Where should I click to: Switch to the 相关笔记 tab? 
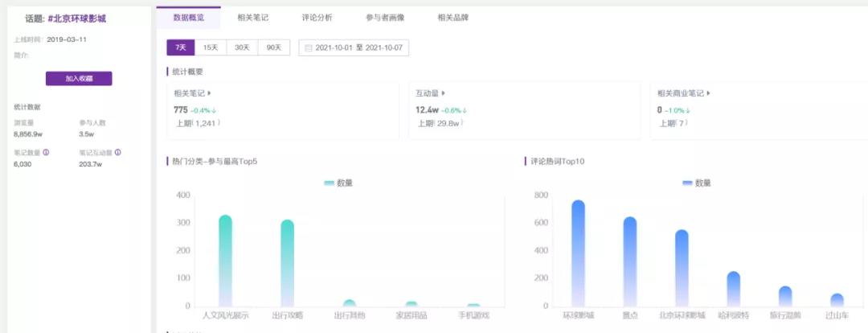tap(253, 17)
